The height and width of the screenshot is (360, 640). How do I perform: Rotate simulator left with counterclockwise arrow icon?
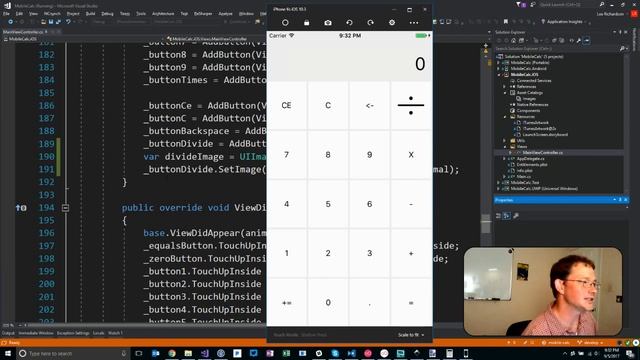(349, 23)
